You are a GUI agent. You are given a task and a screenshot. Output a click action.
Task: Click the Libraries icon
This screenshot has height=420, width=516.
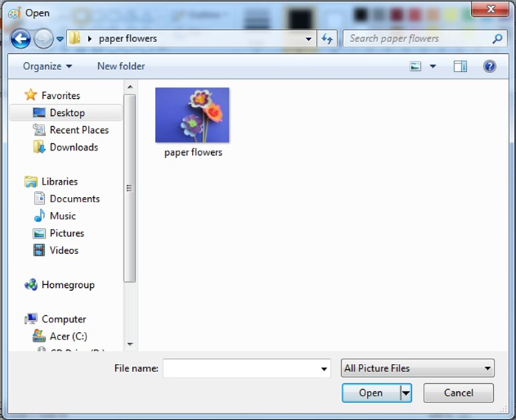point(31,182)
